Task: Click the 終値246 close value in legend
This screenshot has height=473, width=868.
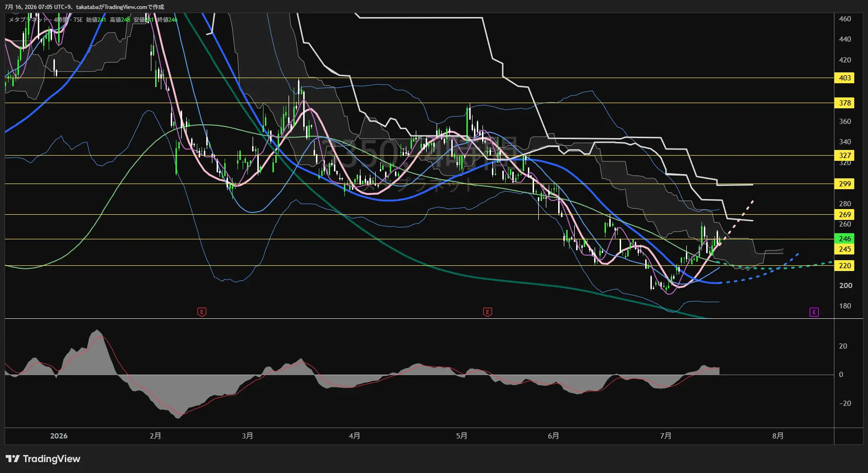Action: coord(167,20)
